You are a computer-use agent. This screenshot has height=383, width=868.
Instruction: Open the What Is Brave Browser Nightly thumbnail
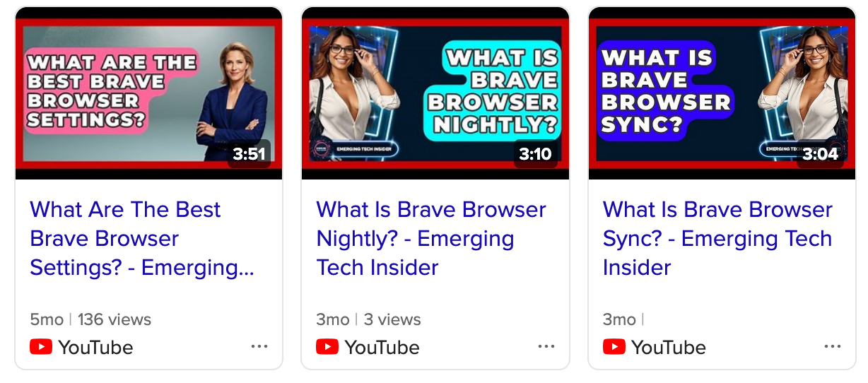(x=435, y=93)
